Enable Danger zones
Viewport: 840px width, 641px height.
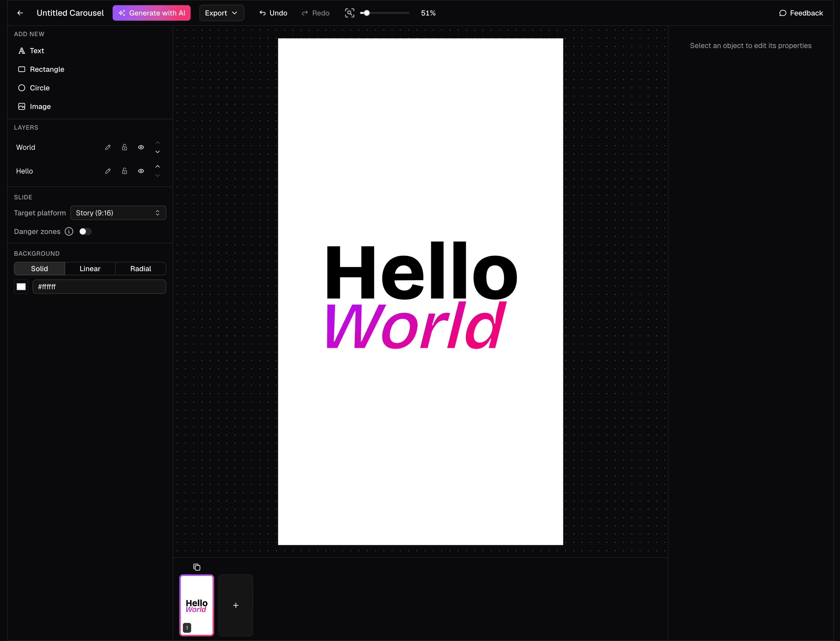pyautogui.click(x=85, y=231)
